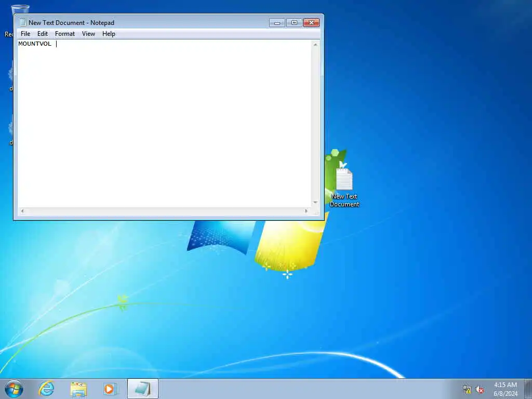Open the Edit menu
This screenshot has width=532, height=399.
pyautogui.click(x=43, y=34)
